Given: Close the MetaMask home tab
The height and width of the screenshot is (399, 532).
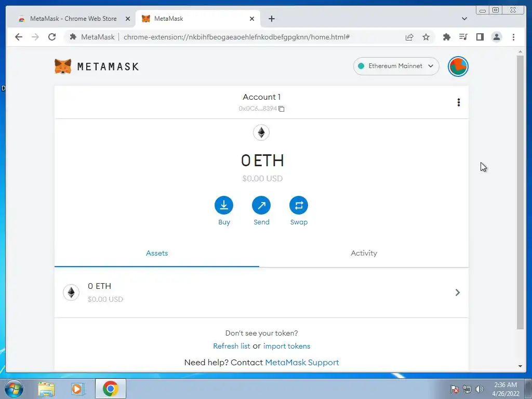Looking at the screenshot, I should pos(252,19).
